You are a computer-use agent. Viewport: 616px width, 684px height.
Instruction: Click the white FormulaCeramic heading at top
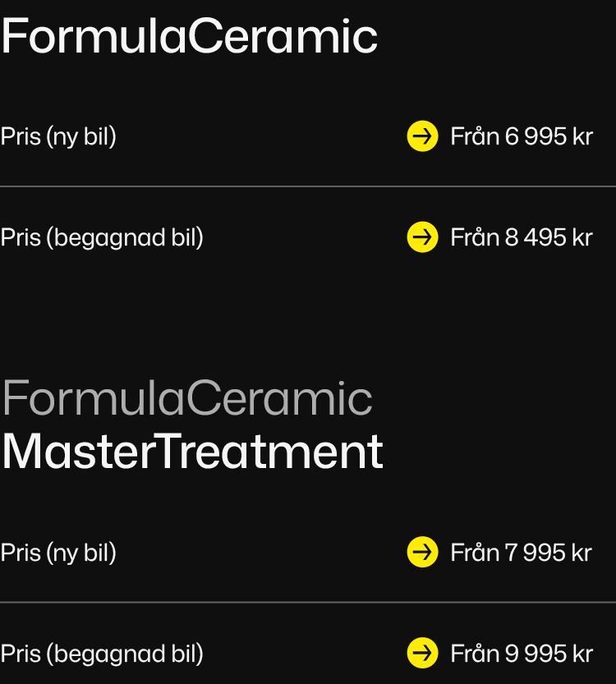(189, 37)
